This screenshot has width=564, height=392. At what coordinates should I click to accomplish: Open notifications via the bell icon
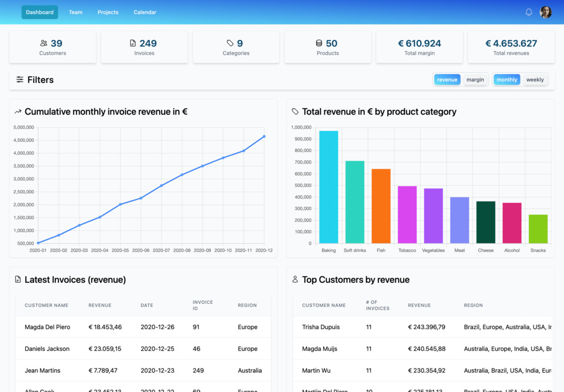(528, 12)
